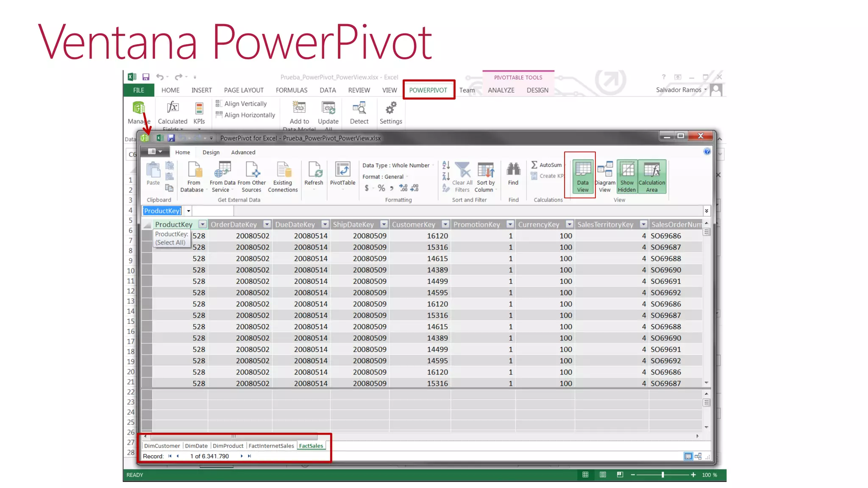
Task: Switch to Data View
Action: [583, 177]
